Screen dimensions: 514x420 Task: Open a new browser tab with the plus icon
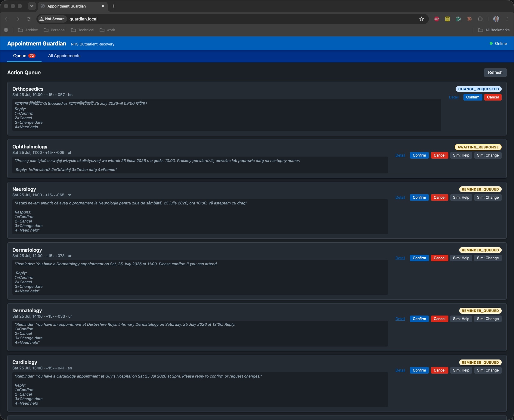click(114, 6)
